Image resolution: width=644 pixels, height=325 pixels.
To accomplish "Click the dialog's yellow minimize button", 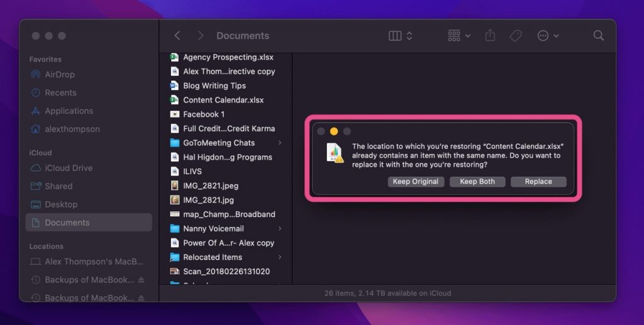I will 334,131.
